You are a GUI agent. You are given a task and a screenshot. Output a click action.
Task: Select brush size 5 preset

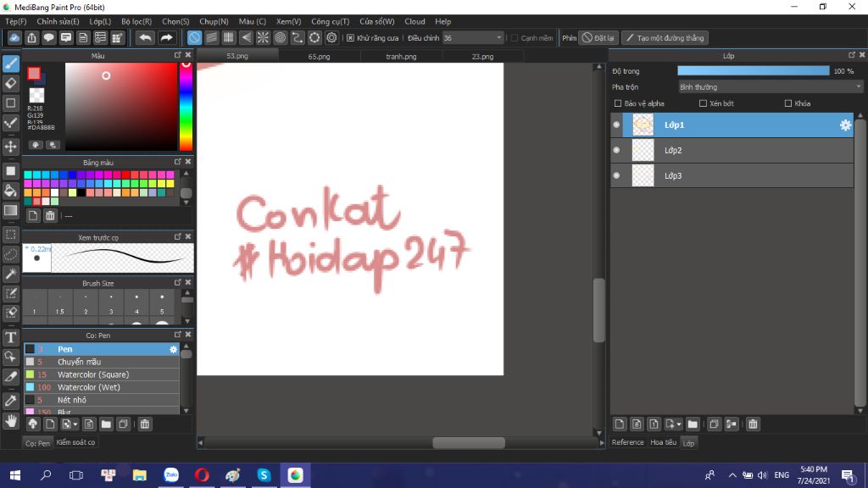pyautogui.click(x=162, y=303)
